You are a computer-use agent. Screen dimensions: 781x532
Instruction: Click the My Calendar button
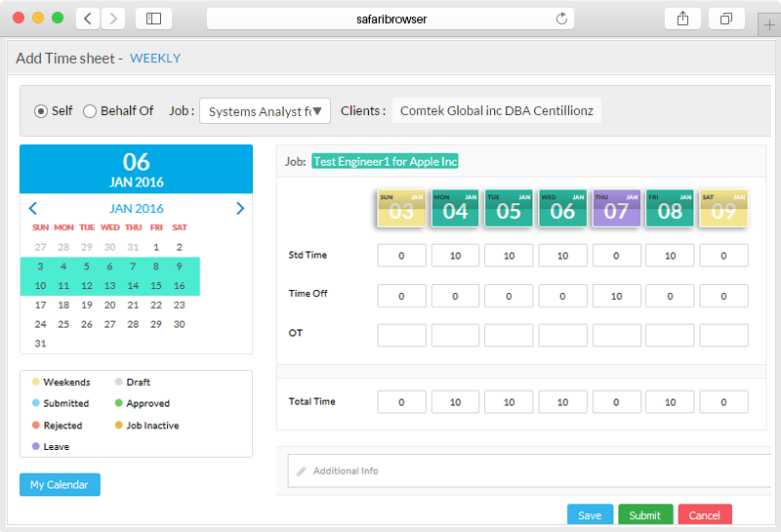click(x=60, y=485)
